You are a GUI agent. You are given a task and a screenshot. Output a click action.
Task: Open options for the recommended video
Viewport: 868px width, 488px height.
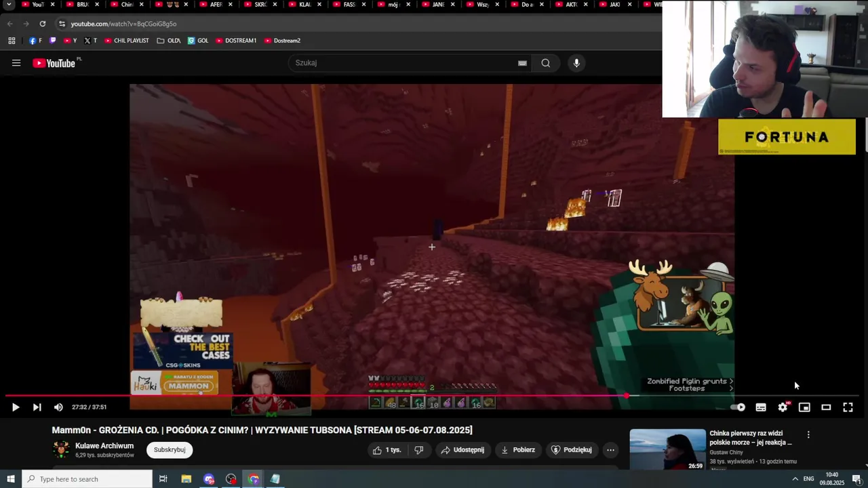[x=808, y=434]
